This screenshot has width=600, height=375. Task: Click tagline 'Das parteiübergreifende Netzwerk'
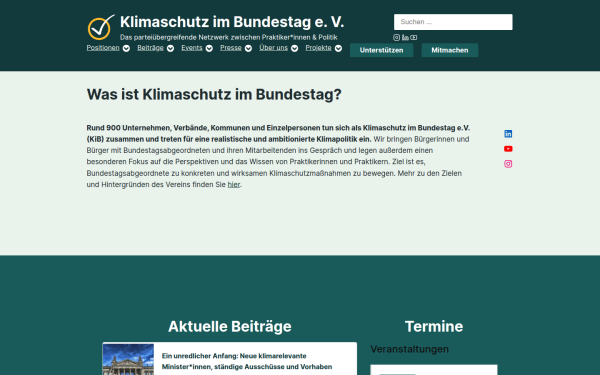[228, 38]
